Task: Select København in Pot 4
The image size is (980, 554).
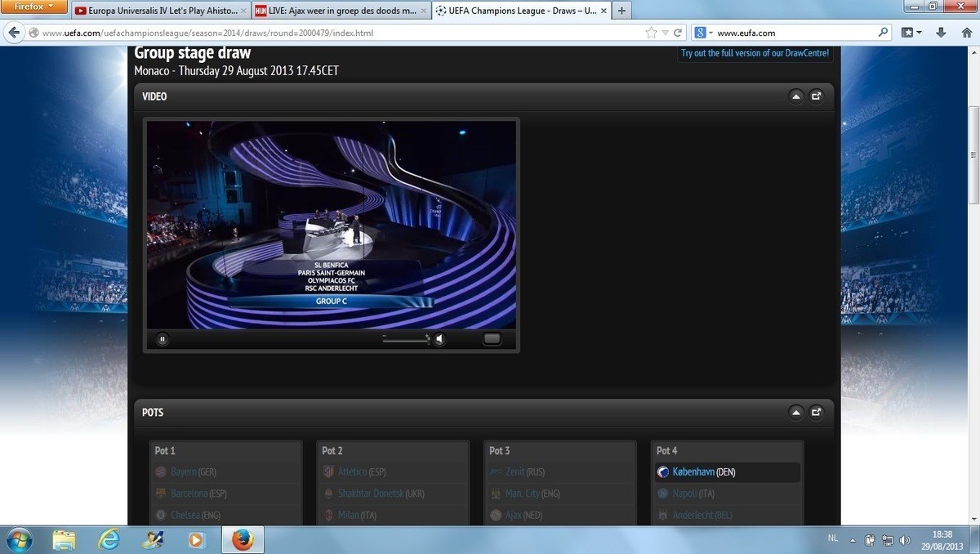Action: coord(693,472)
